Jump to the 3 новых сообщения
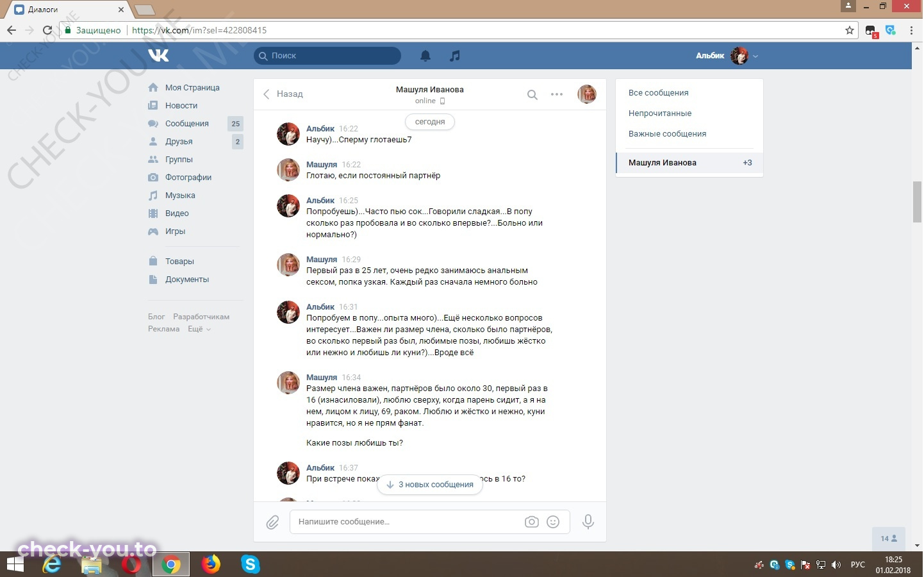924x577 pixels. click(x=430, y=485)
